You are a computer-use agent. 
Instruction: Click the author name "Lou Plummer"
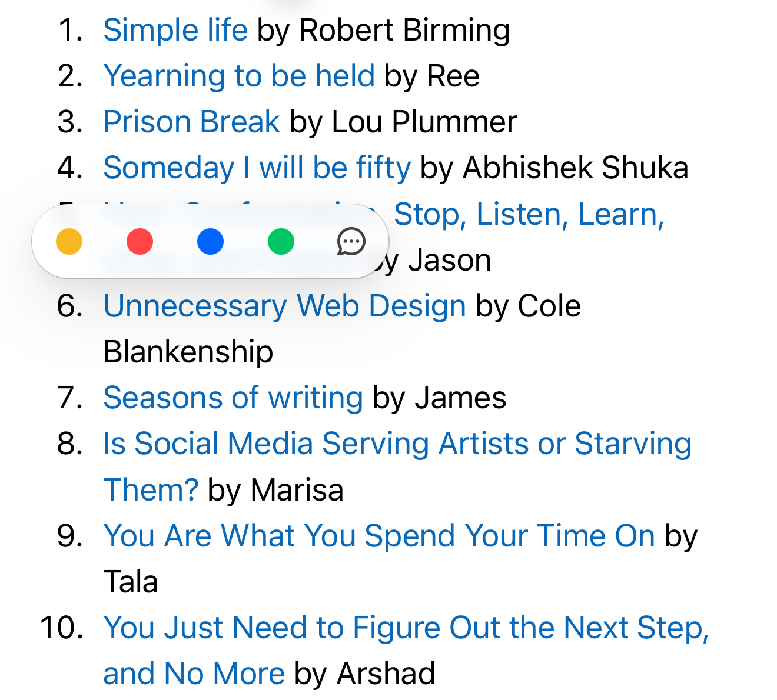click(424, 122)
